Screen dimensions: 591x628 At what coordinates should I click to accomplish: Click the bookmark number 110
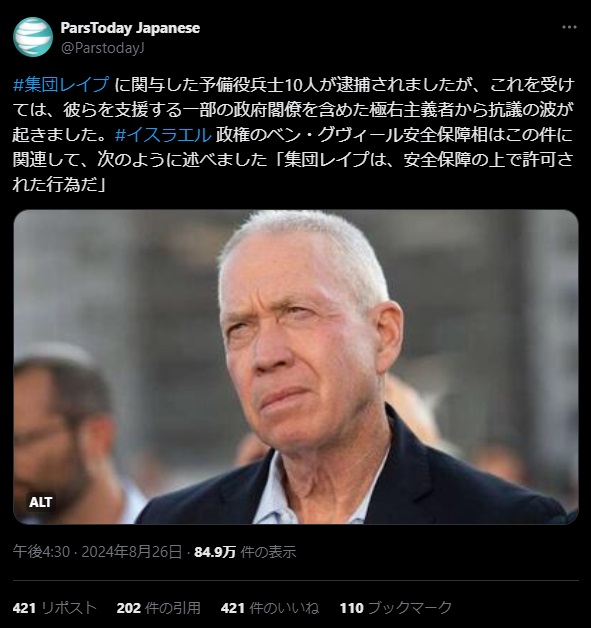(x=352, y=608)
